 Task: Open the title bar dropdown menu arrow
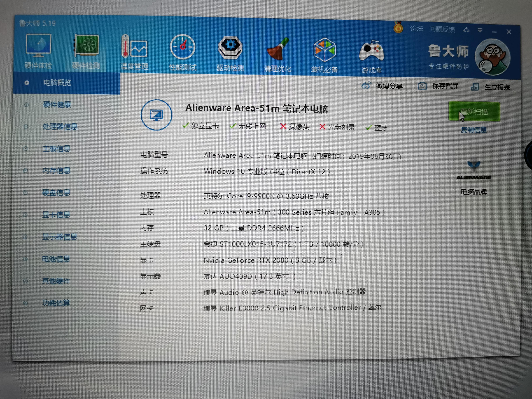(x=480, y=30)
